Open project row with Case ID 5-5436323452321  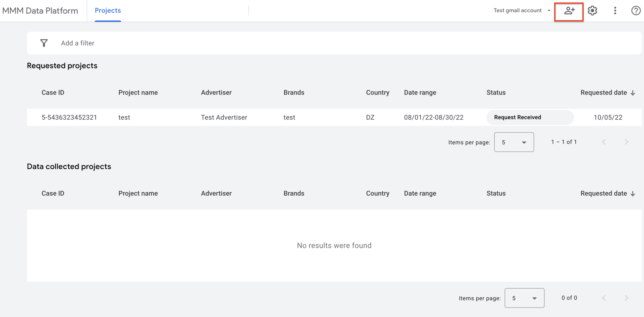click(69, 117)
